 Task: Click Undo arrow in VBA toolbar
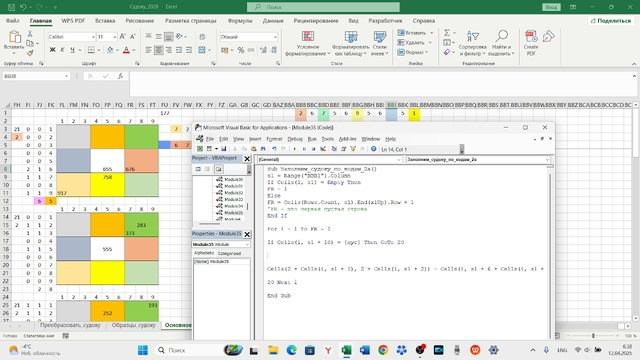274,149
